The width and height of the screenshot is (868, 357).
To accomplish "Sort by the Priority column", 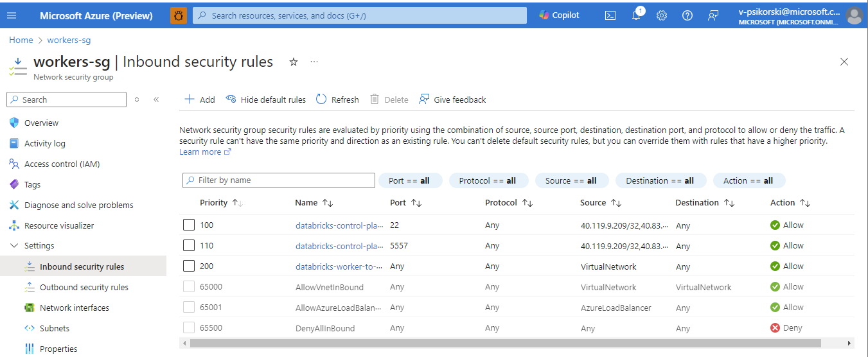I will [x=221, y=202].
